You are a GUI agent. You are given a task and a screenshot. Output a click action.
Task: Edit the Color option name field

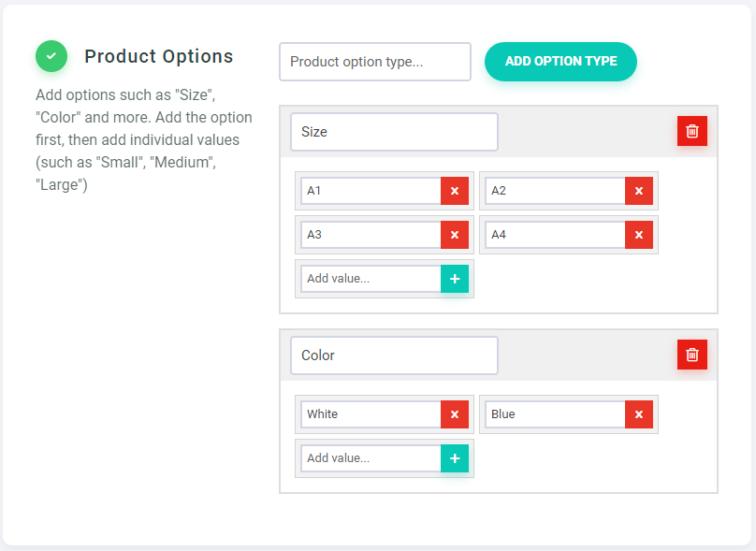click(x=393, y=355)
